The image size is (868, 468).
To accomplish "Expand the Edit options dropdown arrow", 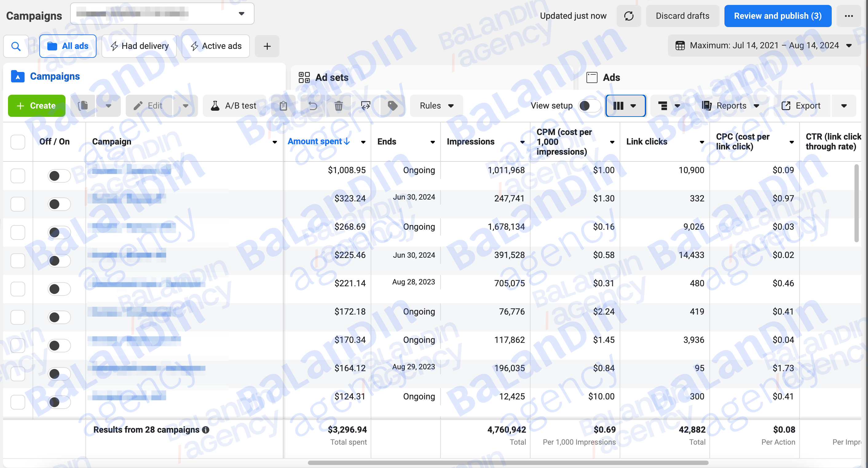I will click(x=185, y=105).
